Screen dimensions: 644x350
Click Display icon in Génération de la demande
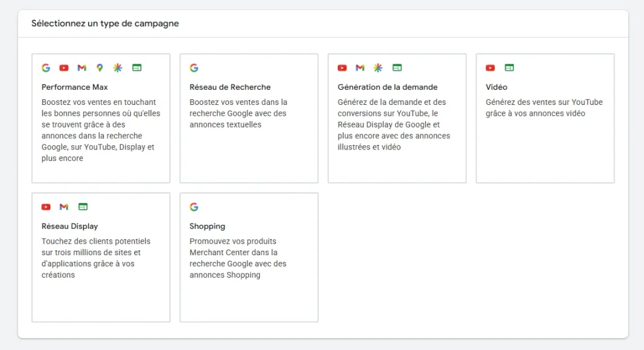pos(397,68)
